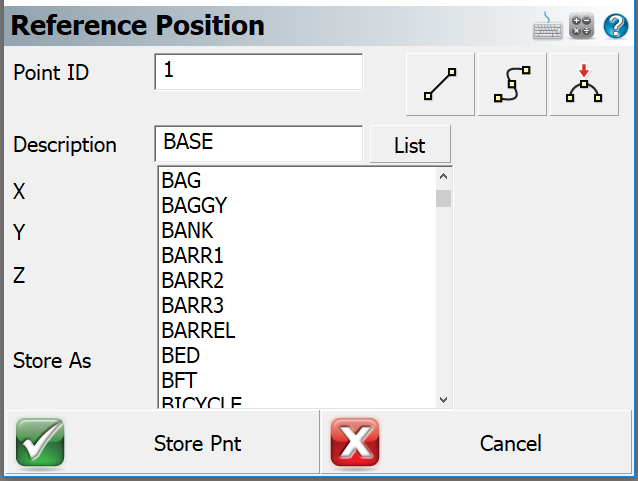Select the straight line tool icon
638x481 pixels.
[x=440, y=85]
